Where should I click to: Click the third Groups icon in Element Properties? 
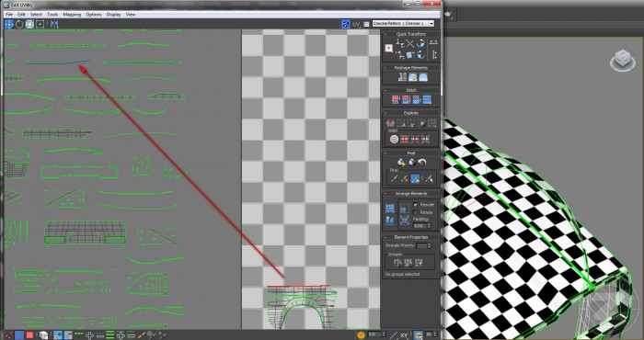[x=419, y=263]
